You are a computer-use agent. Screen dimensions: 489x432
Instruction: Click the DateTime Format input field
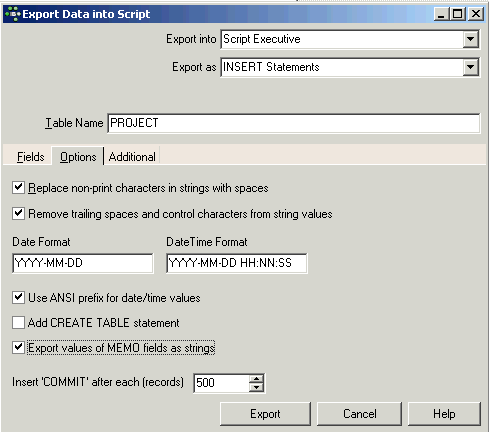(x=237, y=263)
